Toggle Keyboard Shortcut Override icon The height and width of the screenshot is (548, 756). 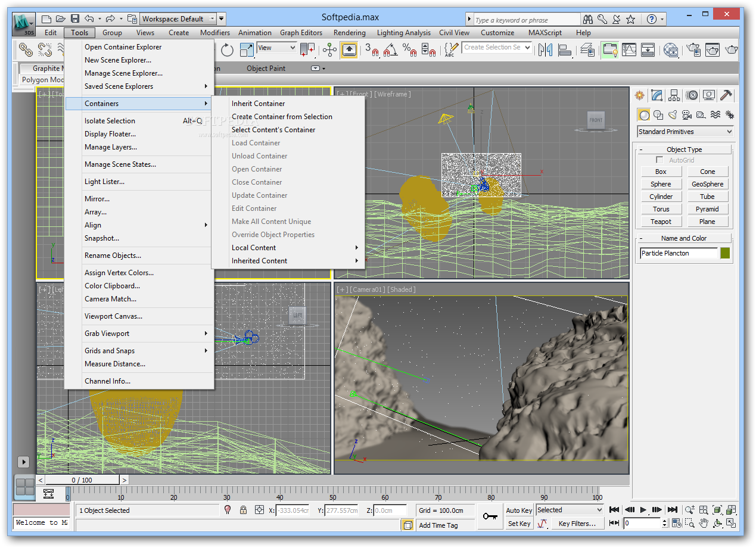pyautogui.click(x=349, y=50)
